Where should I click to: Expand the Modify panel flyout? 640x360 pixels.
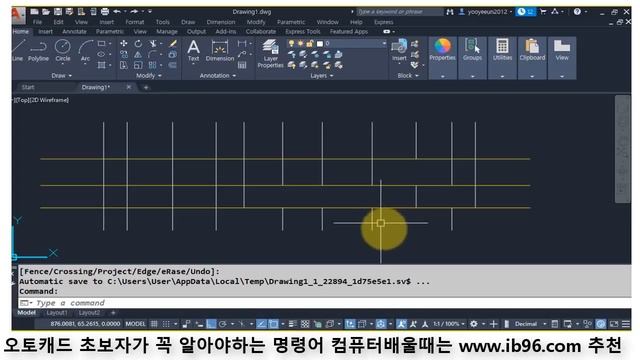149,76
